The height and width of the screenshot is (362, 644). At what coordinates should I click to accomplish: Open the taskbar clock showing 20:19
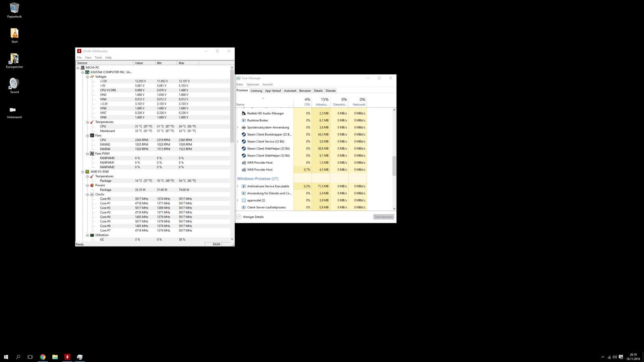pyautogui.click(x=633, y=357)
